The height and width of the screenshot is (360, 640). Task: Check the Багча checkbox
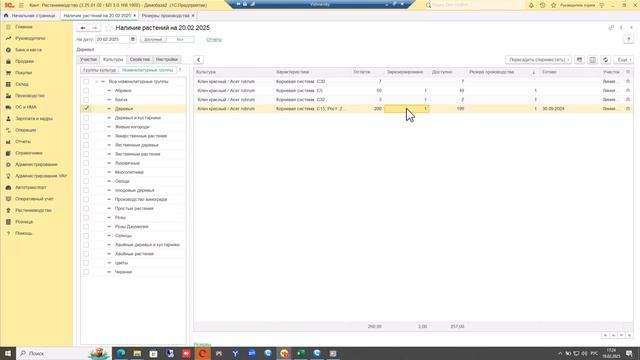(86, 99)
